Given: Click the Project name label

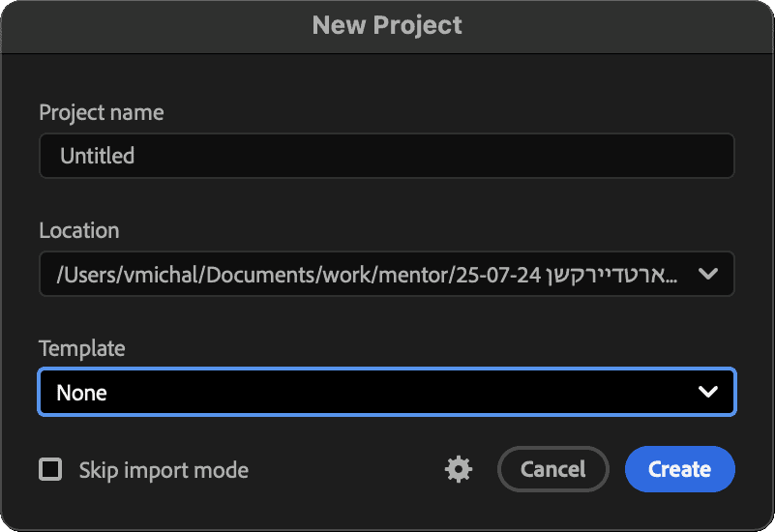Looking at the screenshot, I should pos(102,112).
